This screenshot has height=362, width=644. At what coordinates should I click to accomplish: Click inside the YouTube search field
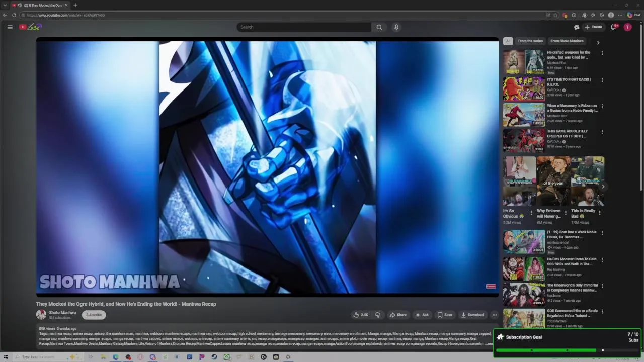[x=304, y=27]
